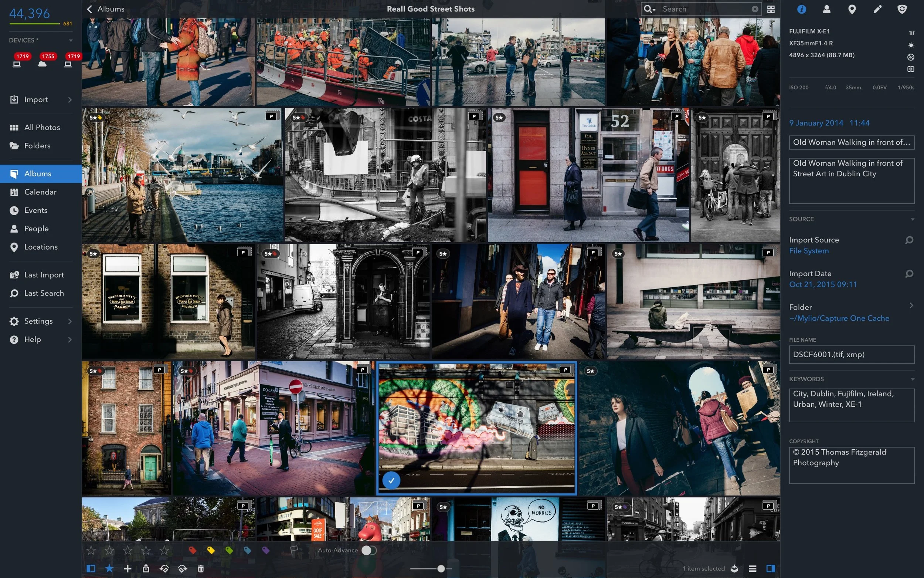This screenshot has width=924, height=578.
Task: Click the plus add icon in bottom toolbar
Action: pyautogui.click(x=128, y=568)
